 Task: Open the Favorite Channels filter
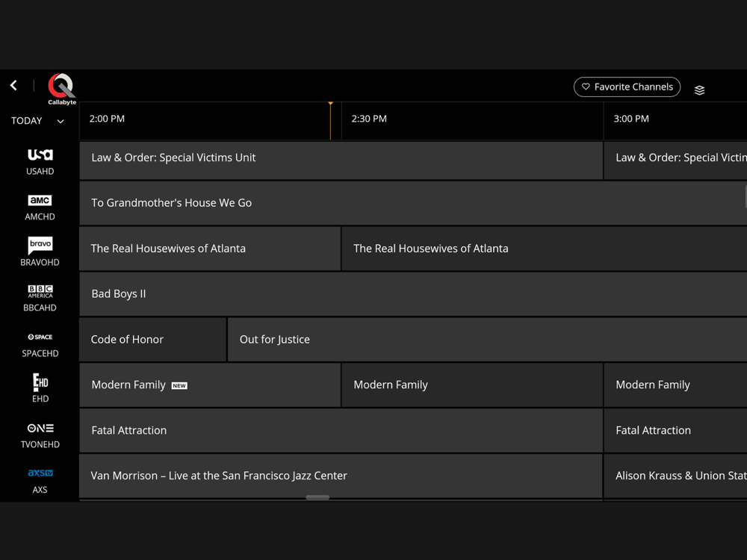(627, 87)
